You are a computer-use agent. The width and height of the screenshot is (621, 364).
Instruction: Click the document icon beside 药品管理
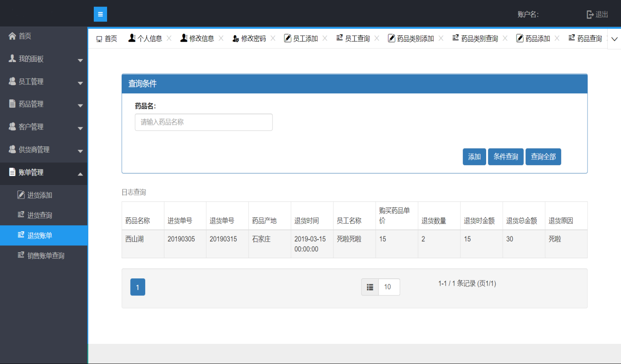point(12,104)
